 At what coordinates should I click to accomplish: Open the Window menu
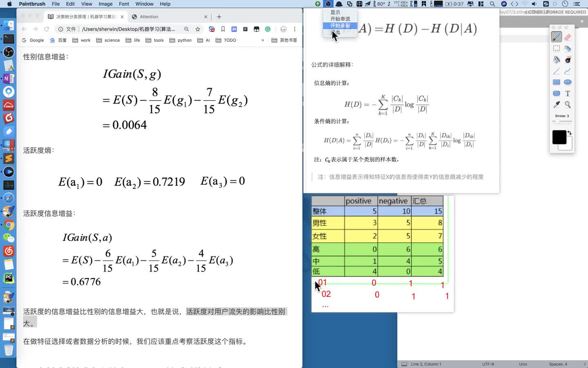point(144,4)
